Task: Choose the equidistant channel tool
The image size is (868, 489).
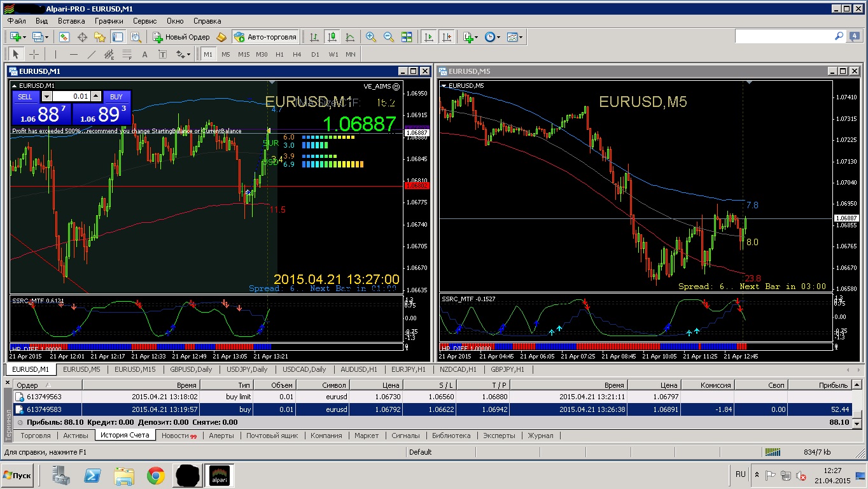Action: click(x=109, y=54)
